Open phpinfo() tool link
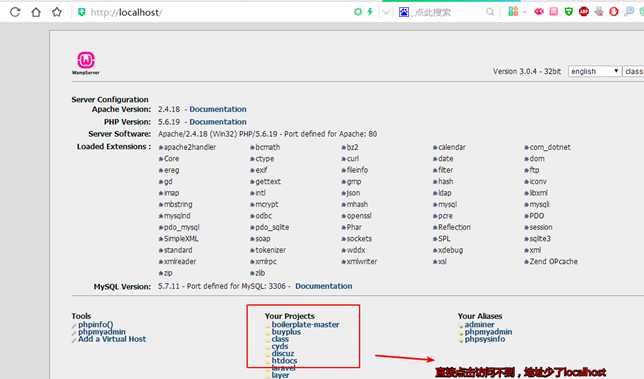The image size is (644, 379). click(x=95, y=324)
